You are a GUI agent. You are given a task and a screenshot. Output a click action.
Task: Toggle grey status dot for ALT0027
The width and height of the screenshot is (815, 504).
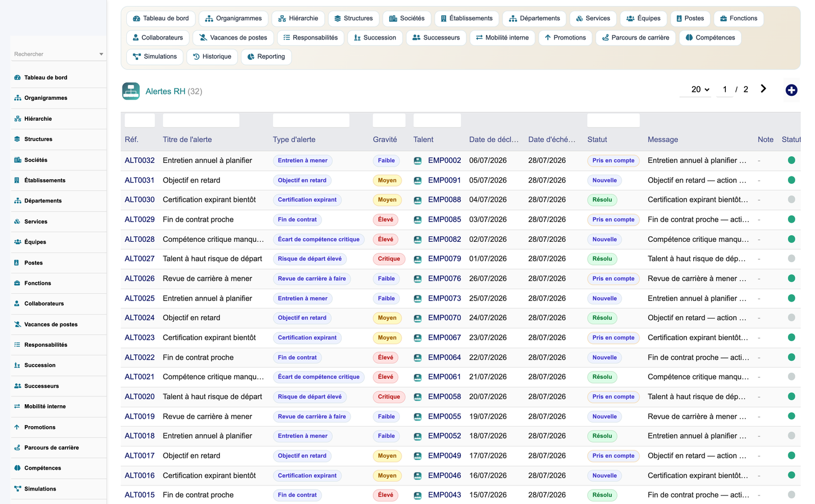pos(791,259)
